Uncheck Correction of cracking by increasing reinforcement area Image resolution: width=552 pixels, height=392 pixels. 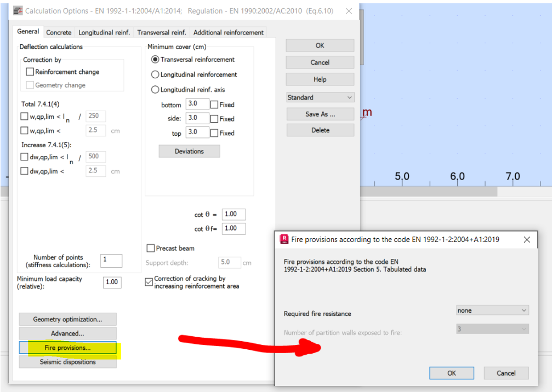coord(149,282)
